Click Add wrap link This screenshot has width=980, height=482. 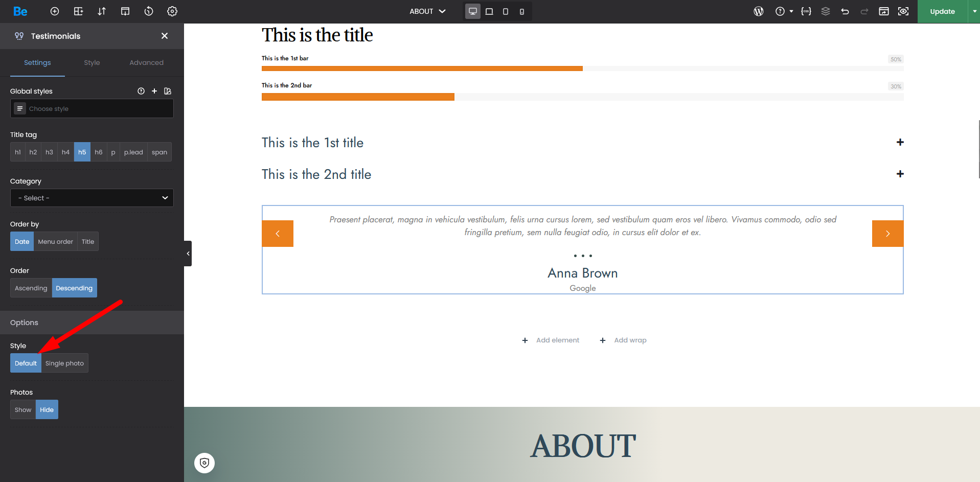click(x=630, y=340)
